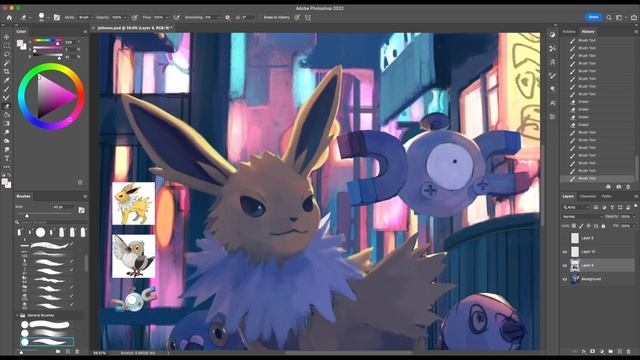Toggle Erase to History checkbox
The width and height of the screenshot is (640, 360).
[260, 18]
